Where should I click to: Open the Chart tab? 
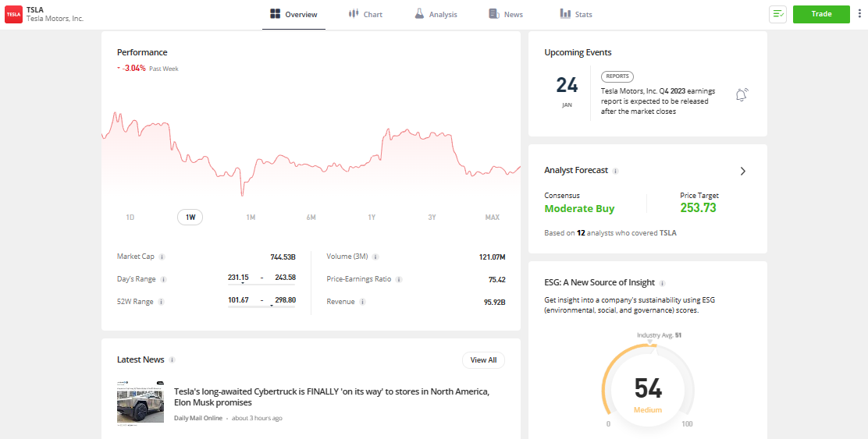(x=365, y=14)
